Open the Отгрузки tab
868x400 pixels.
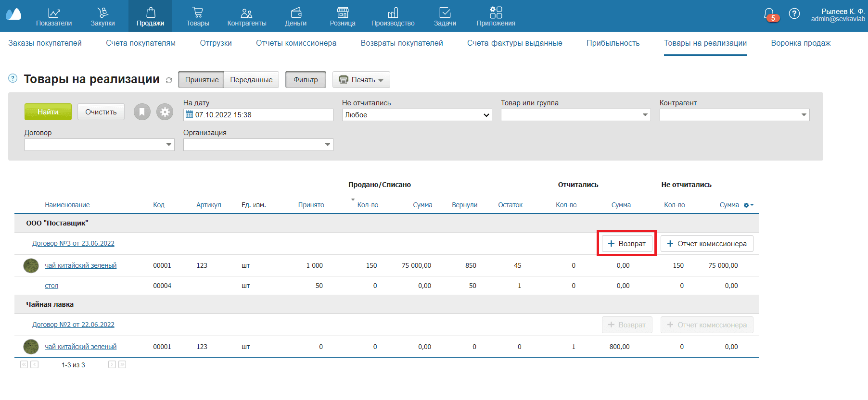[216, 43]
